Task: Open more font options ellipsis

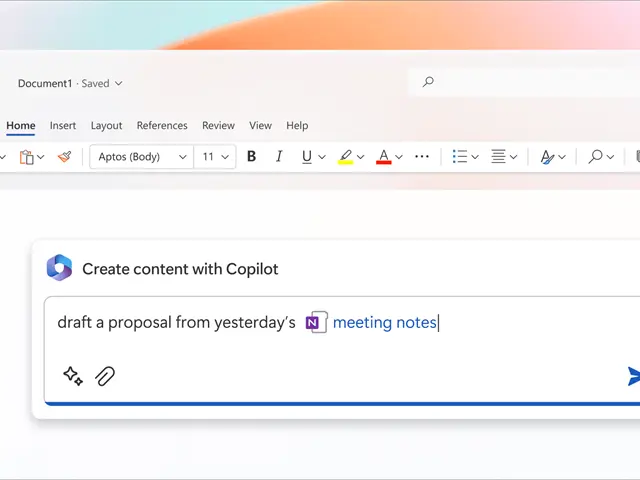Action: click(422, 157)
